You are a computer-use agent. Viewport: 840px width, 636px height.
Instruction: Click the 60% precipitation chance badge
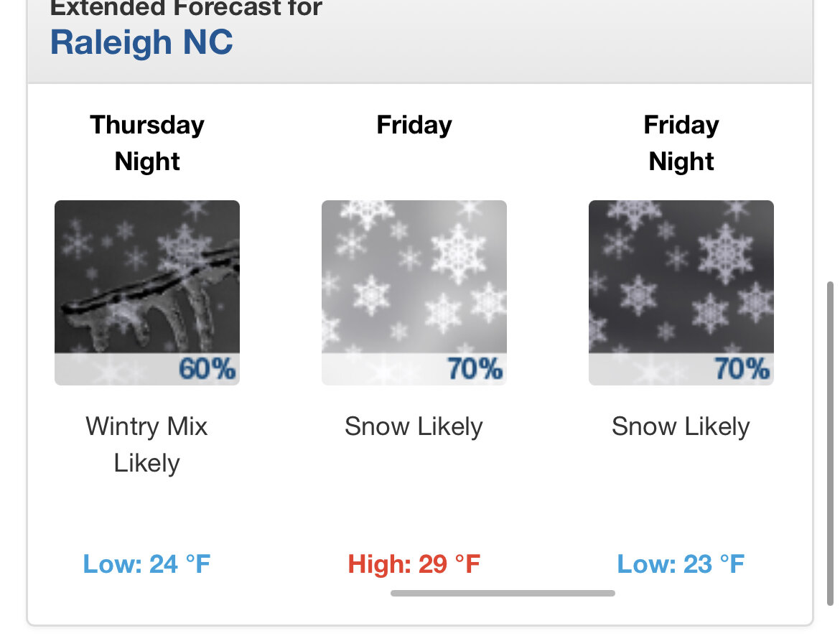pos(207,369)
